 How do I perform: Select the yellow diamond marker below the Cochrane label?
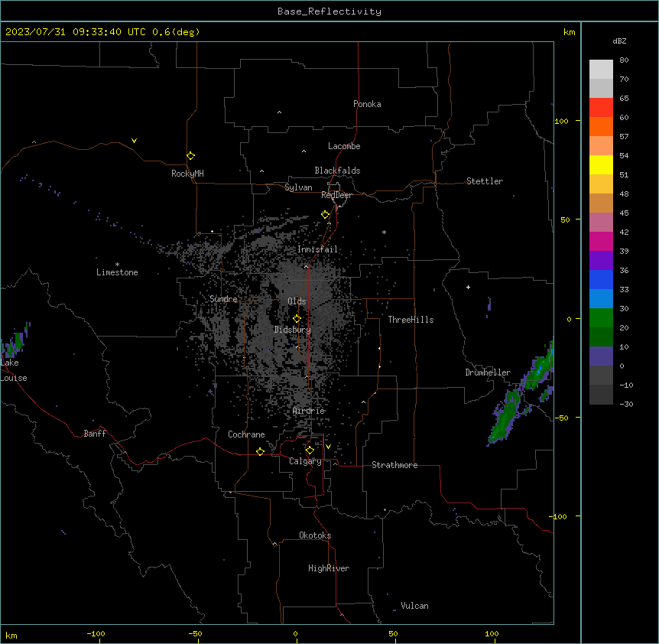point(260,451)
